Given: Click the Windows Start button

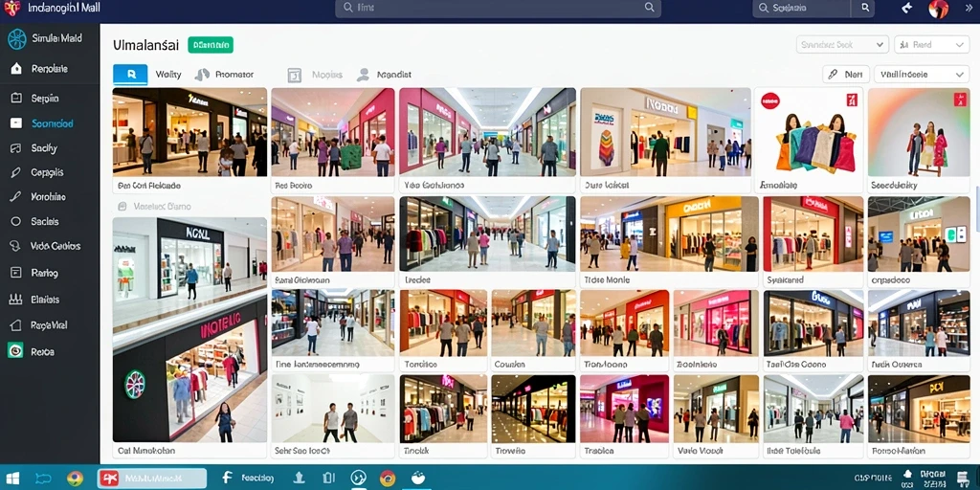Looking at the screenshot, I should pos(11,479).
